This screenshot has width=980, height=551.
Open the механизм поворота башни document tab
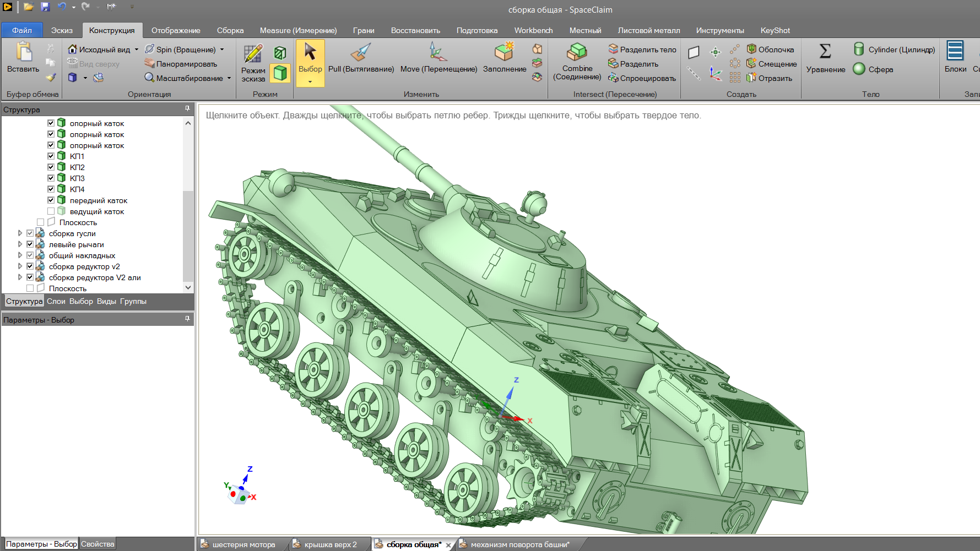519,544
